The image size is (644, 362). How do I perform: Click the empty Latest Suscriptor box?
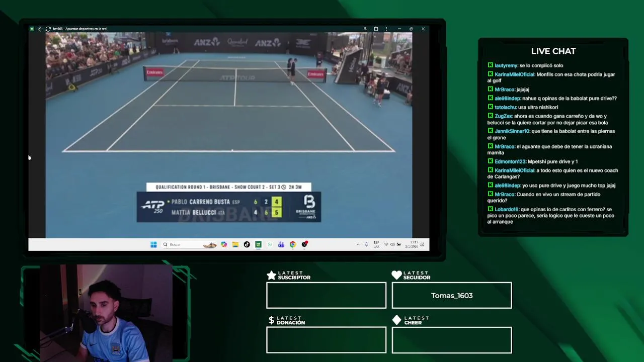coord(327,295)
